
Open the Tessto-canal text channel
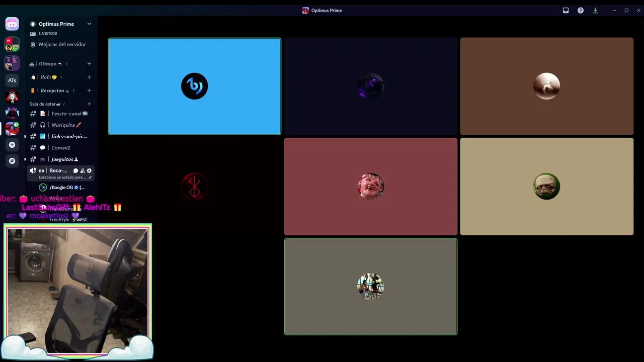(x=60, y=114)
